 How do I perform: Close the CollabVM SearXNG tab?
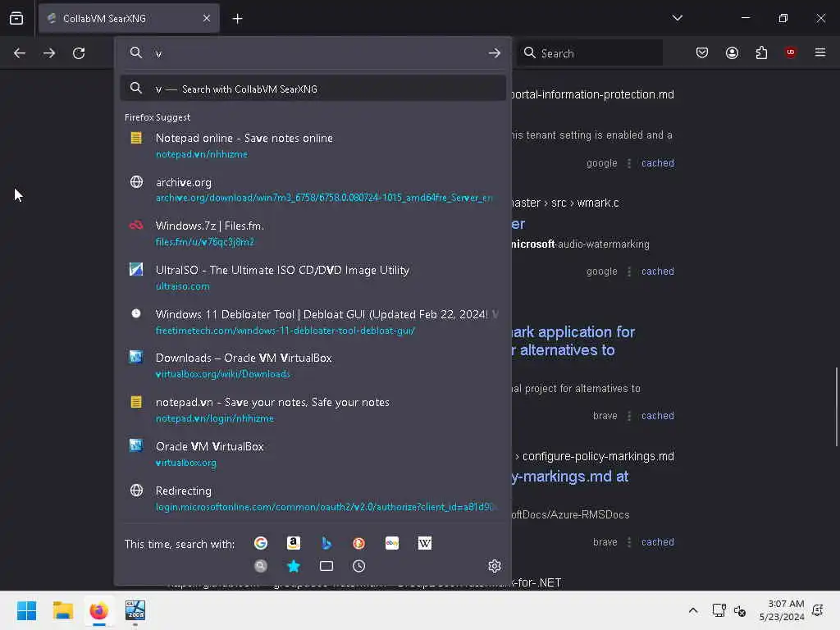click(x=207, y=18)
